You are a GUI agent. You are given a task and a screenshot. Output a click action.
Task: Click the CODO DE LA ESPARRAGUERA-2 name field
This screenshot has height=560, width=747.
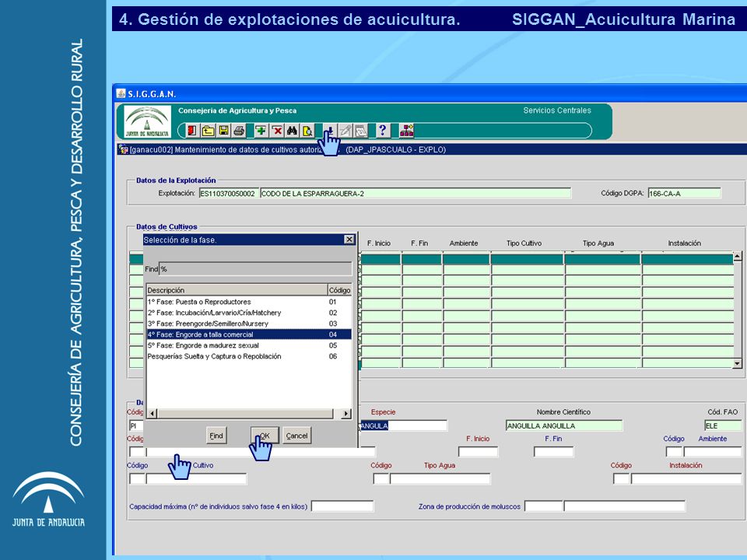[416, 194]
